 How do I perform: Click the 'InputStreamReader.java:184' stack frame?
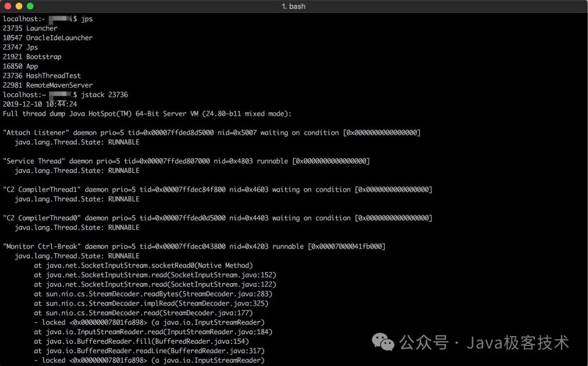153,332
